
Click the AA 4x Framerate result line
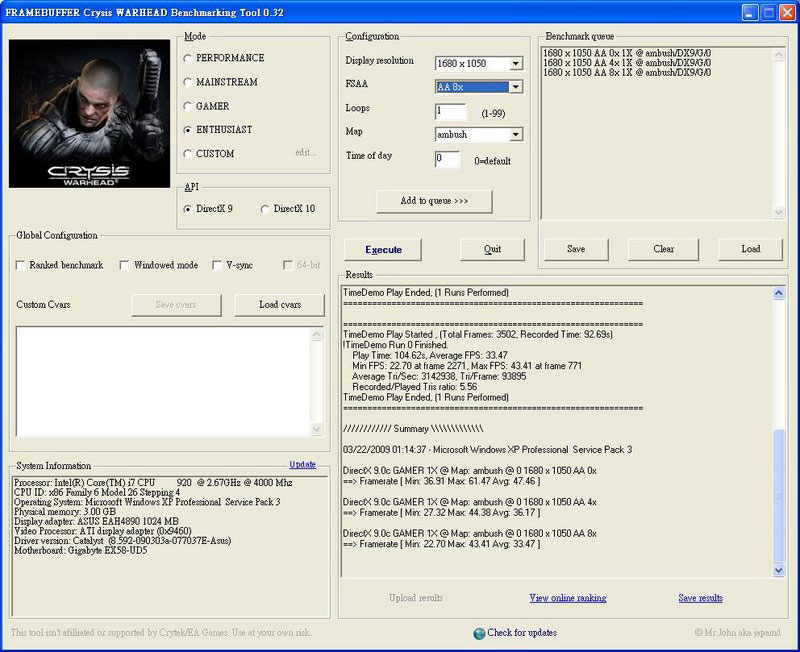(442, 513)
